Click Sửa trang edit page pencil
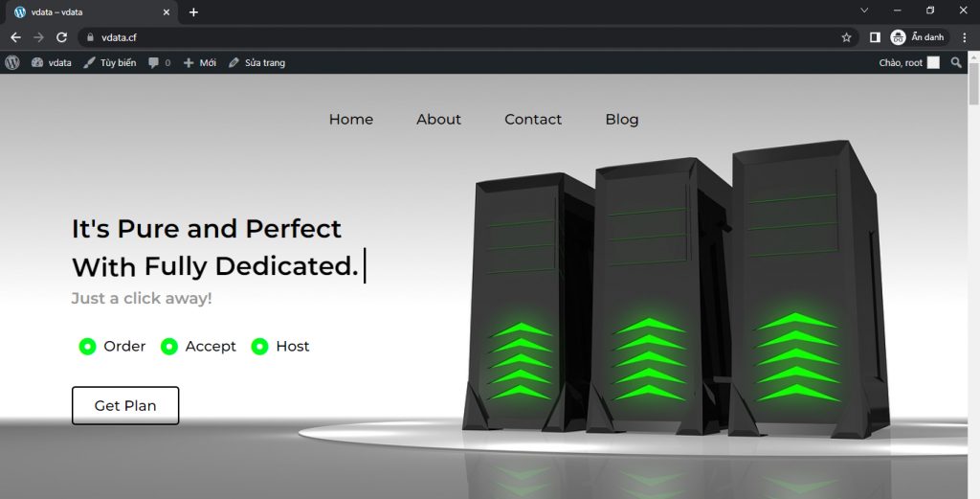This screenshot has width=980, height=499. [256, 62]
